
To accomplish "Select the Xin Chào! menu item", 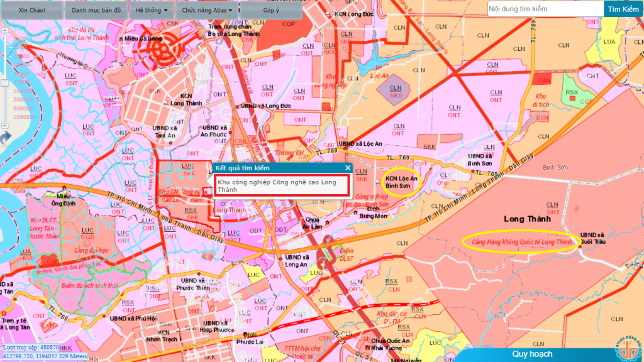I will (x=31, y=10).
